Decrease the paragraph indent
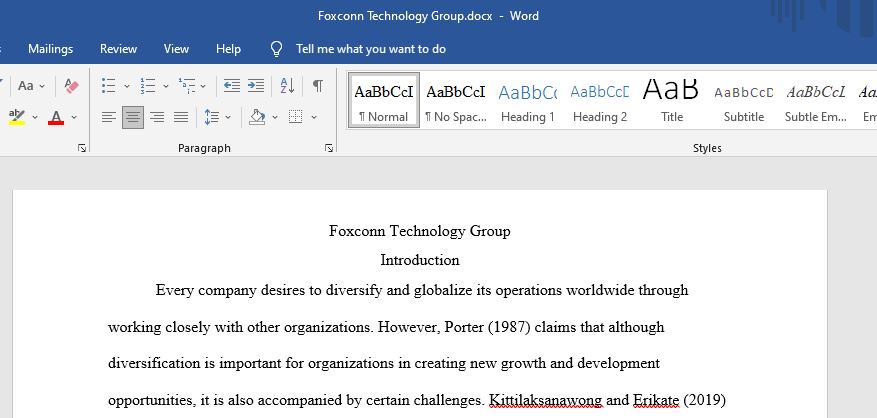This screenshot has height=418, width=877. point(232,86)
